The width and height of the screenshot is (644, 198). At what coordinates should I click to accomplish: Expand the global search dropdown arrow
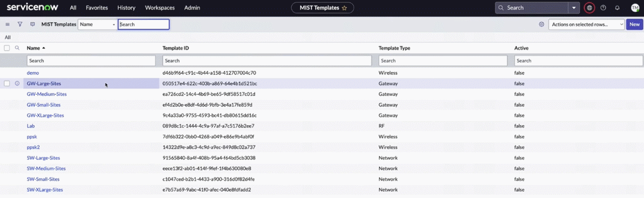pyautogui.click(x=575, y=8)
